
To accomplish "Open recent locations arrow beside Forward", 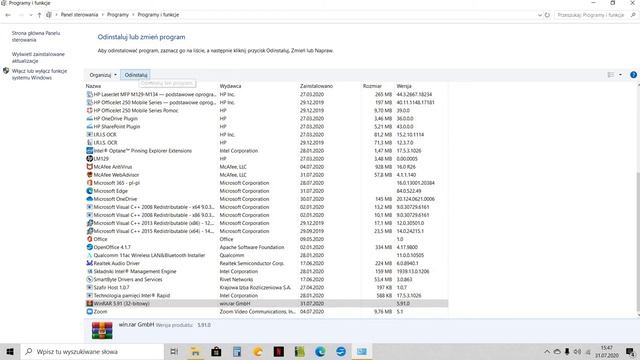I will [31, 15].
